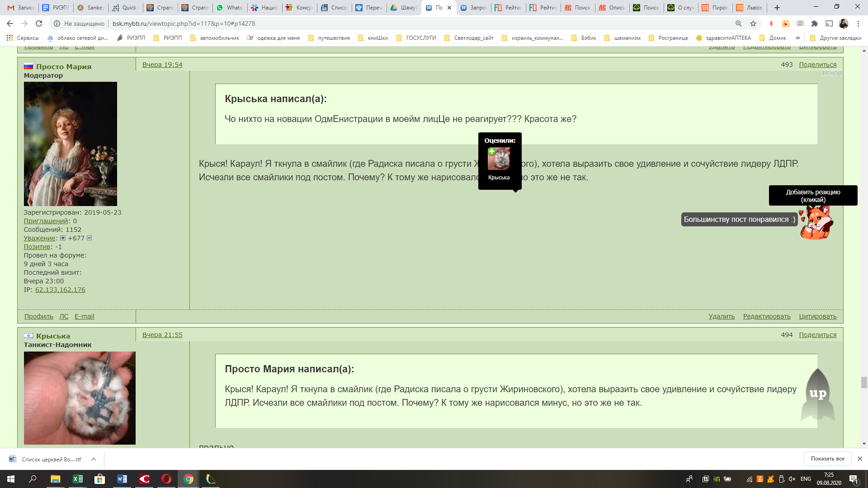Click muted volume icon in tray
Image resolution: width=868 pixels, height=488 pixels.
(792, 479)
